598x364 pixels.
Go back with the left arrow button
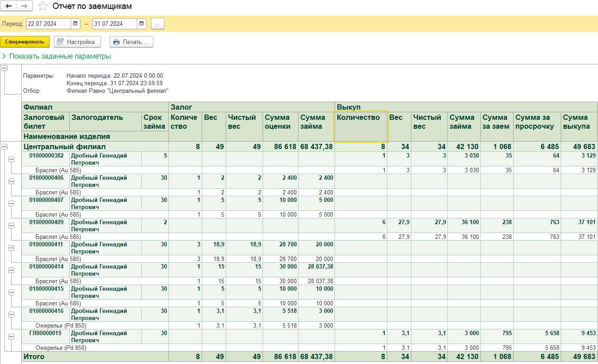tap(9, 6)
